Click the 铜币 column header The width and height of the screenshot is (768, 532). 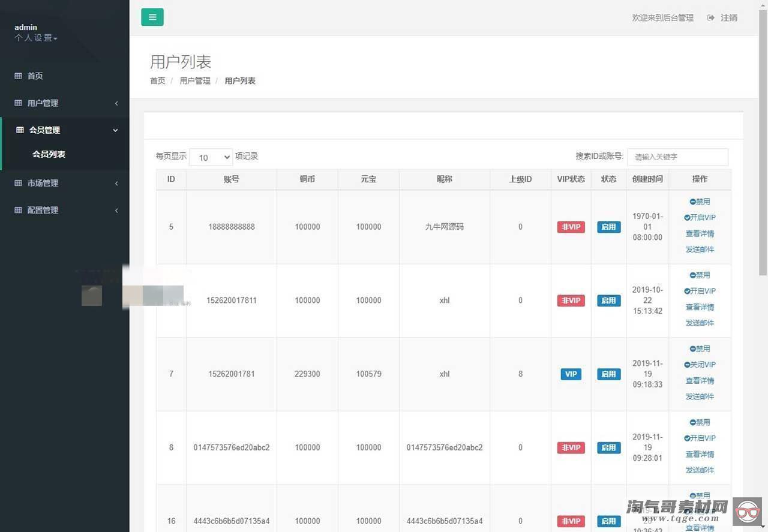307,179
